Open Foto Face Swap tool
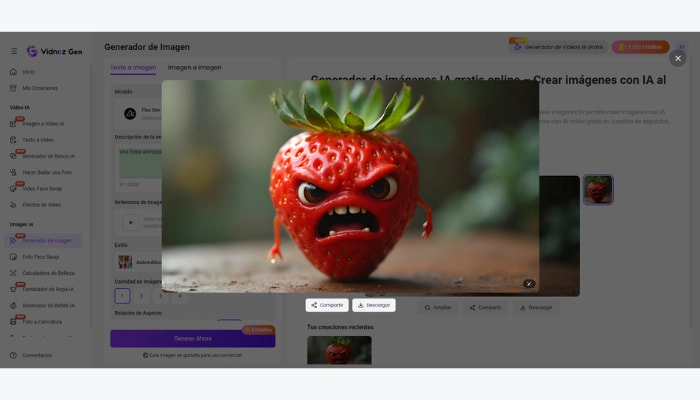The height and width of the screenshot is (400, 700). coord(41,257)
